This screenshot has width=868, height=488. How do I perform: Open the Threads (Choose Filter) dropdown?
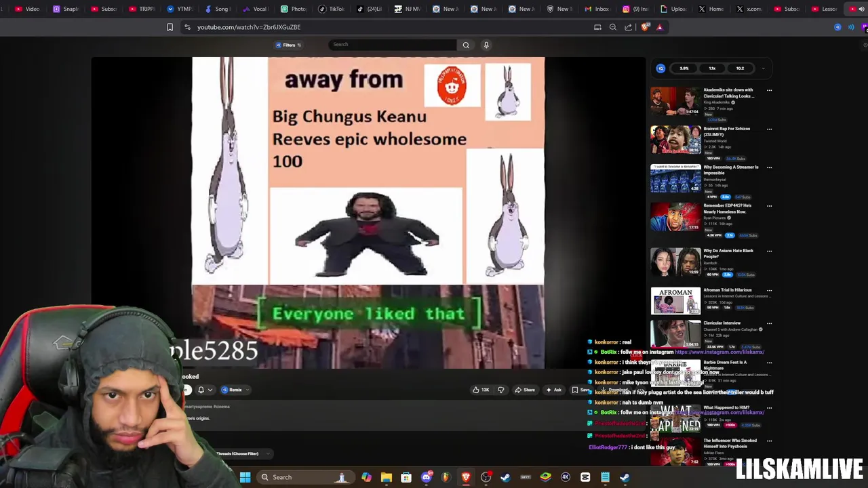point(243,453)
